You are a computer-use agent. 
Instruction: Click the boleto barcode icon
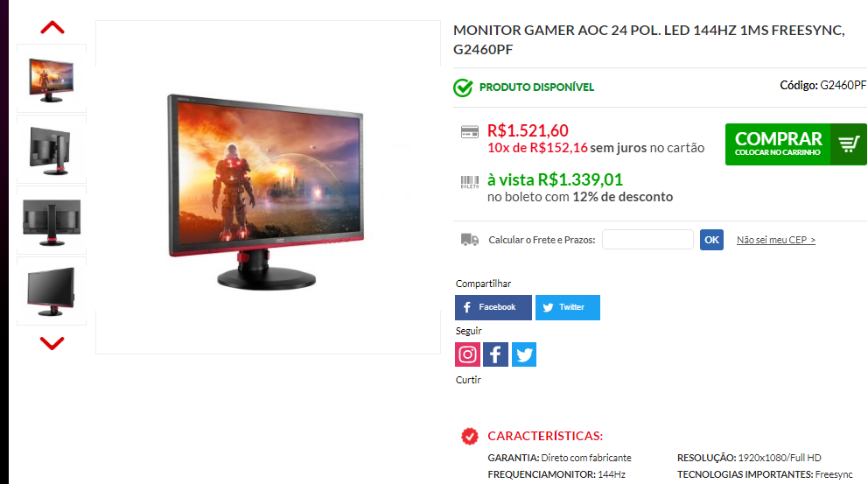(469, 182)
